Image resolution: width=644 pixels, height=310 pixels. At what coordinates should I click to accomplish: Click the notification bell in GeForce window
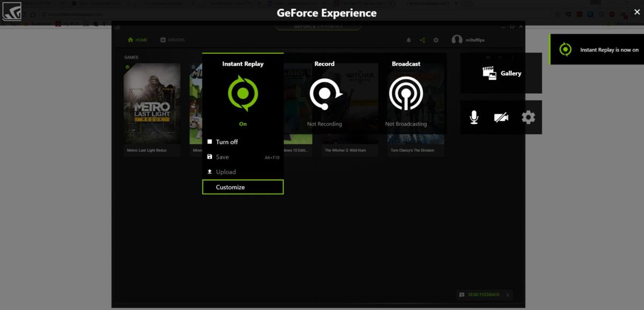(408, 40)
